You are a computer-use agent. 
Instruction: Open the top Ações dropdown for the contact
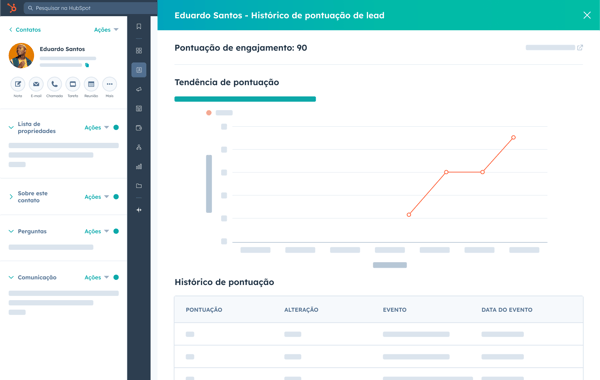pos(106,29)
